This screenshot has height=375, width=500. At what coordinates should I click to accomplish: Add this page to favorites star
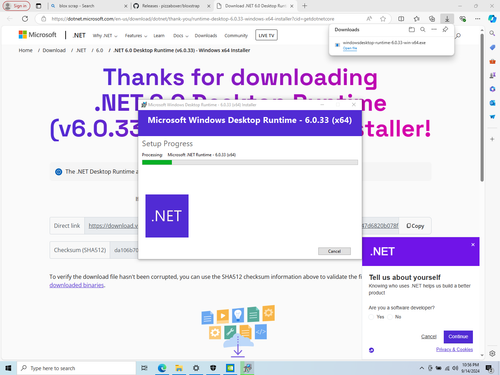tap(383, 19)
